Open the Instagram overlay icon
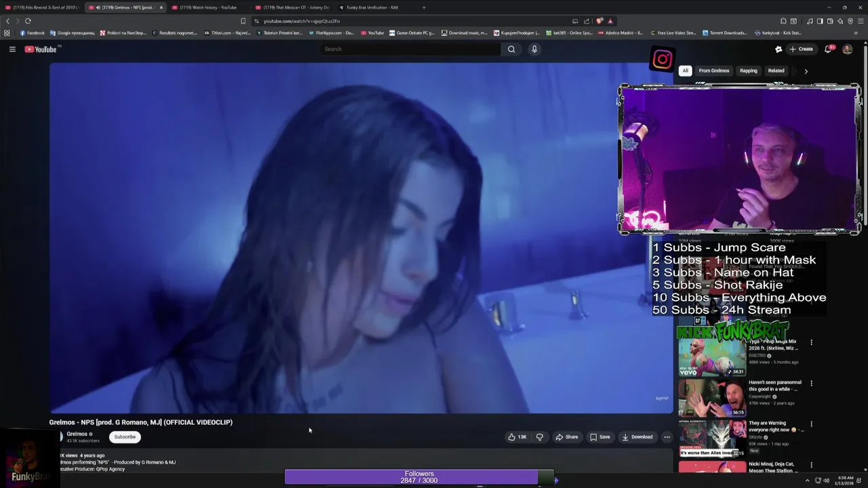This screenshot has width=868, height=488. pyautogui.click(x=663, y=60)
